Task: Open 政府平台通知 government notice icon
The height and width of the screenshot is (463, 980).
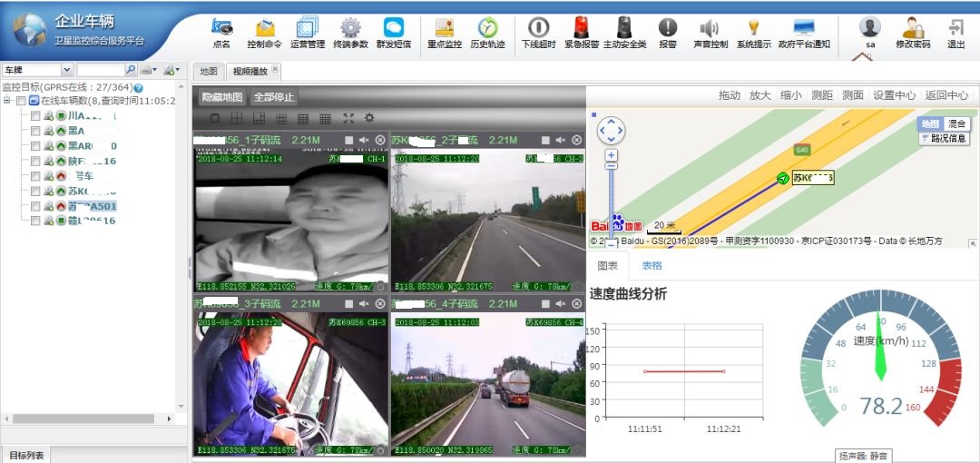Action: pyautogui.click(x=803, y=33)
